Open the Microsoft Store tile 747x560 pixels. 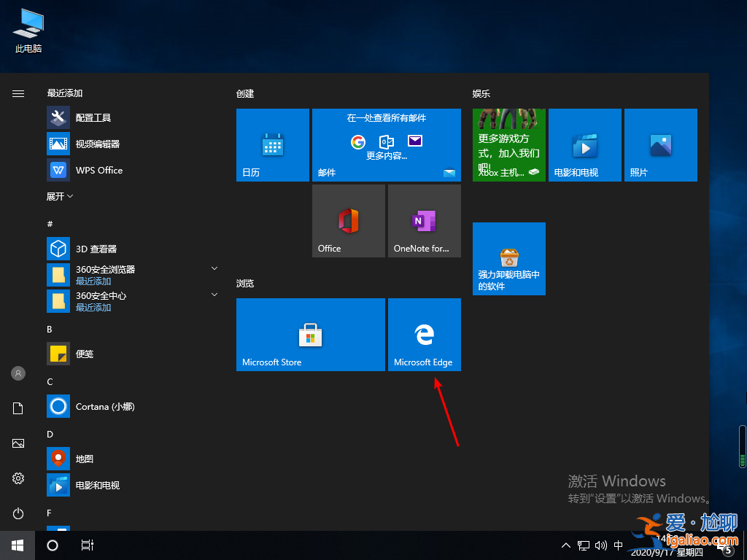[x=310, y=335]
